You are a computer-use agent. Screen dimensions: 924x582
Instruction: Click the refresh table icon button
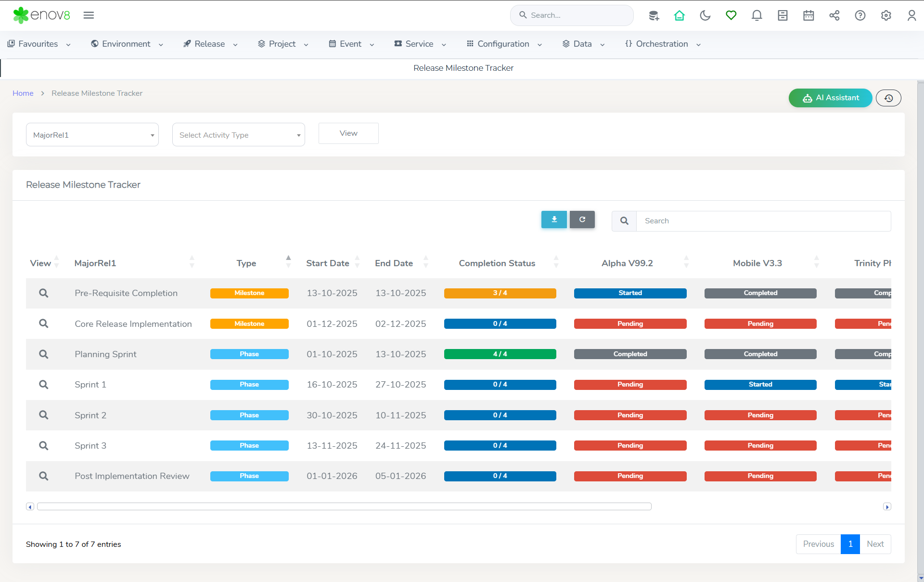(x=582, y=220)
